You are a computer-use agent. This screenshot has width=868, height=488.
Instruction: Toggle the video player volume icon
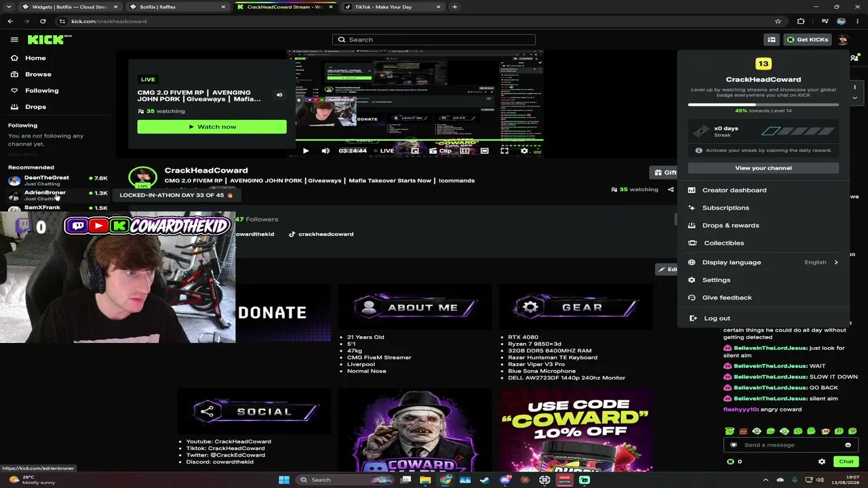click(325, 150)
